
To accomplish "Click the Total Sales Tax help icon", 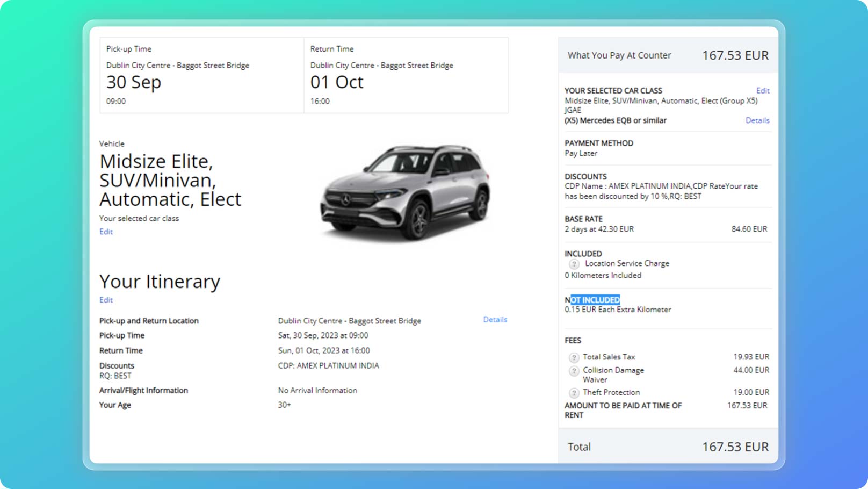I will (574, 357).
